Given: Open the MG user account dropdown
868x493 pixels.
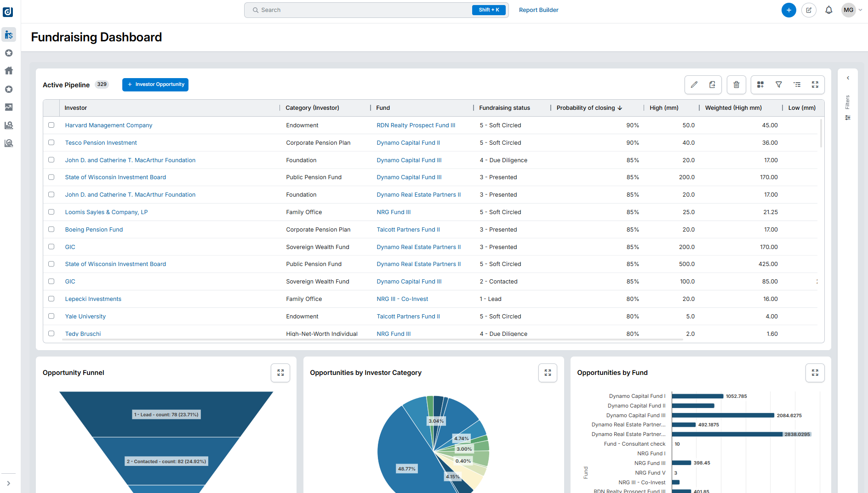Looking at the screenshot, I should point(852,10).
